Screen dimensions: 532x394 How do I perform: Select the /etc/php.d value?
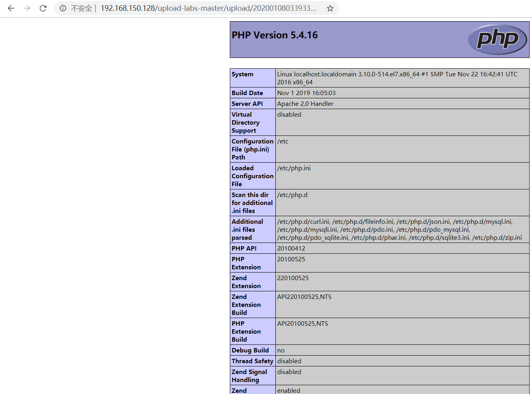(293, 195)
